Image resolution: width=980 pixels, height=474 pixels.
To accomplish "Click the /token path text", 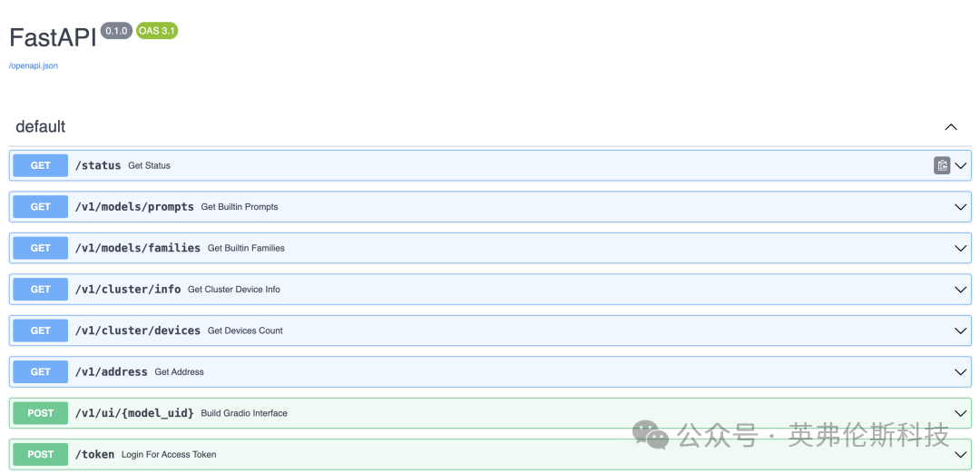I will click(x=94, y=455).
